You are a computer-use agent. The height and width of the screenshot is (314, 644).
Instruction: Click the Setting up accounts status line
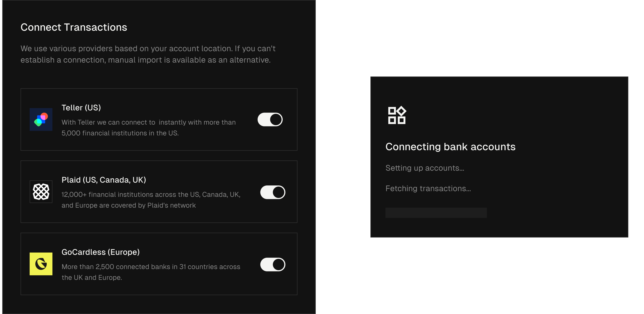[x=425, y=168]
